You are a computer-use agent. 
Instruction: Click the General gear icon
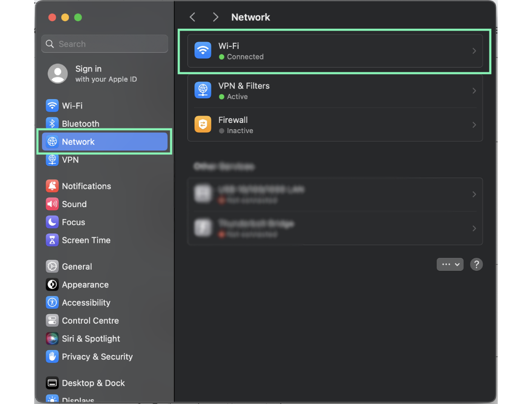[52, 267]
